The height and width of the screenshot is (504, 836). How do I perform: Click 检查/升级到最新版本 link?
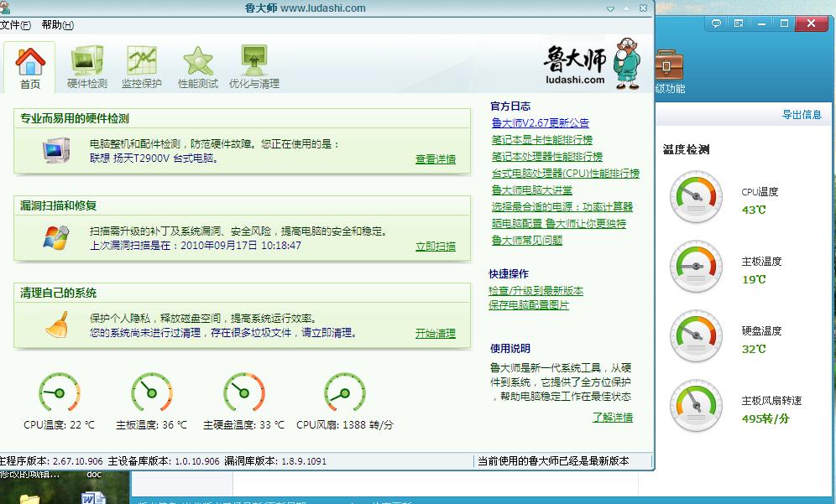pyautogui.click(x=536, y=291)
